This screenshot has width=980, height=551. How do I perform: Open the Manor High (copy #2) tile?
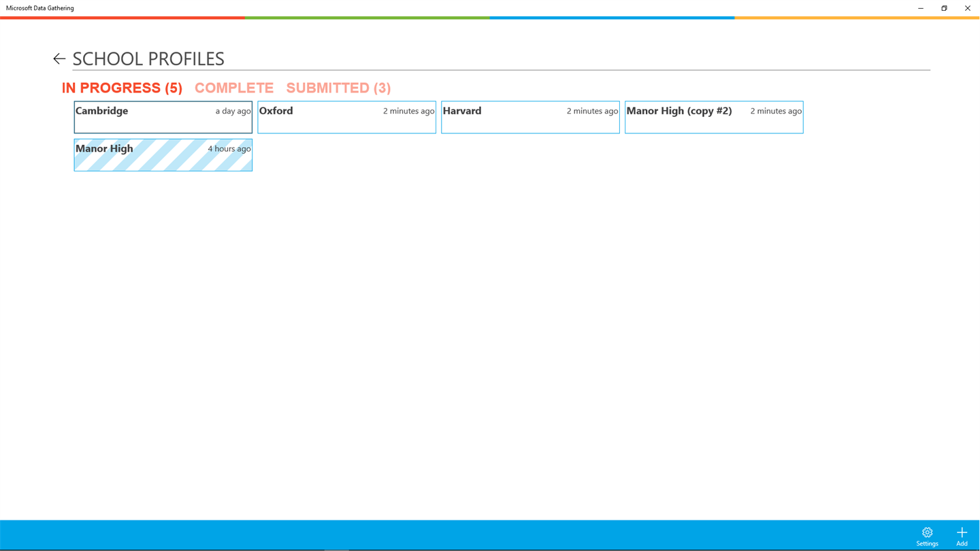tap(714, 117)
